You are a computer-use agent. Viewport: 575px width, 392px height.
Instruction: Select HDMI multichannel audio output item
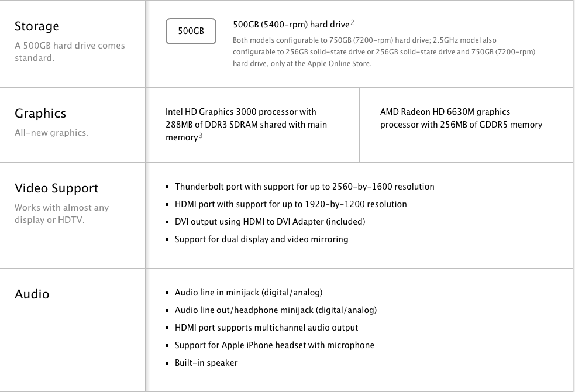point(266,328)
